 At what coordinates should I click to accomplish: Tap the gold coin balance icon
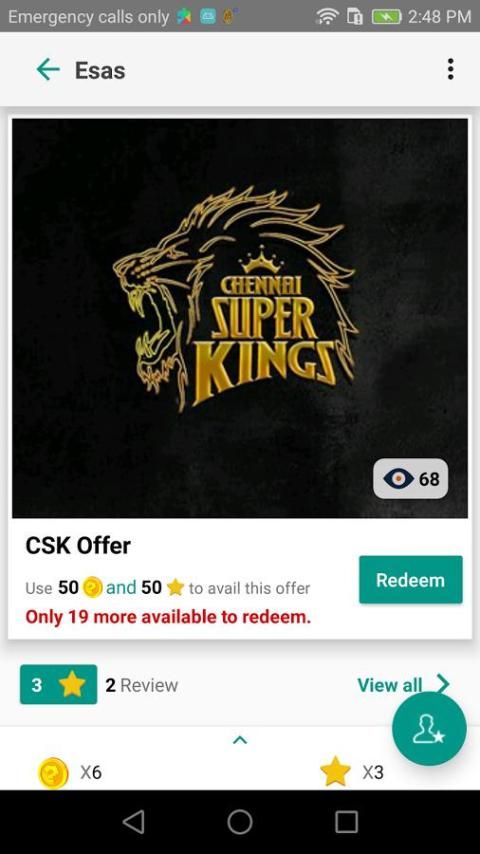click(53, 772)
